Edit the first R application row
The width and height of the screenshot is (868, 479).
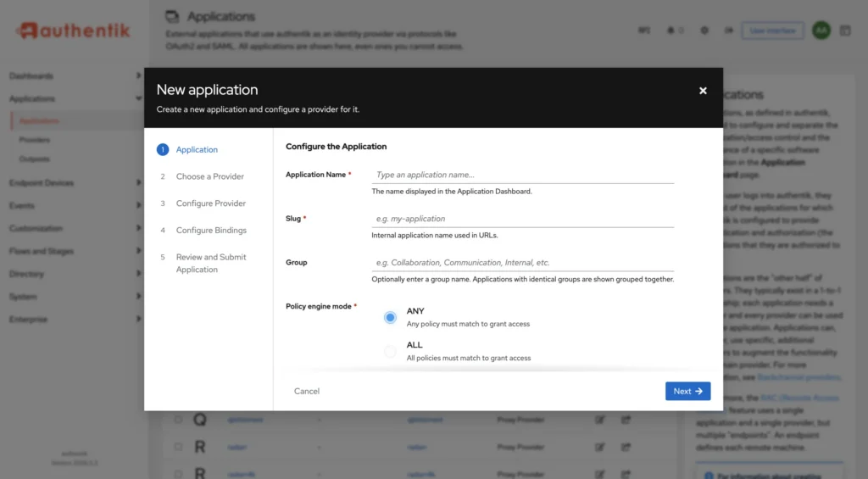point(599,447)
